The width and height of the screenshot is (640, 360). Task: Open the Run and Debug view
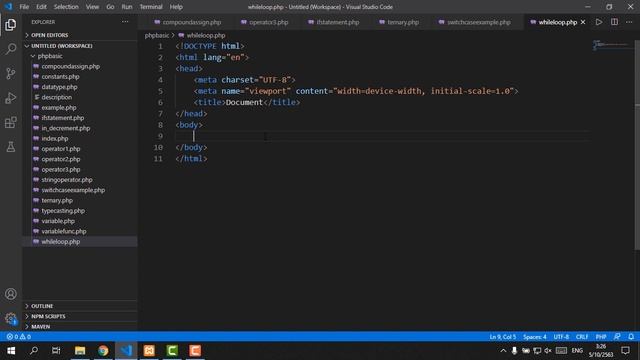point(11,98)
